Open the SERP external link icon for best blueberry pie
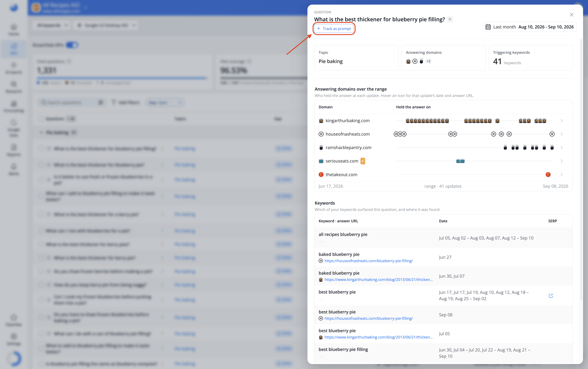Image resolution: width=588 pixels, height=369 pixels. pos(551,296)
